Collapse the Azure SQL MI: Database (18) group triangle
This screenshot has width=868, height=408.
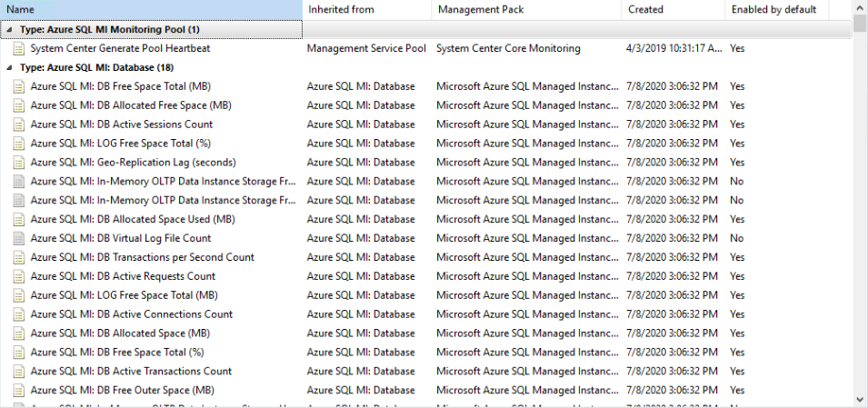(x=8, y=67)
